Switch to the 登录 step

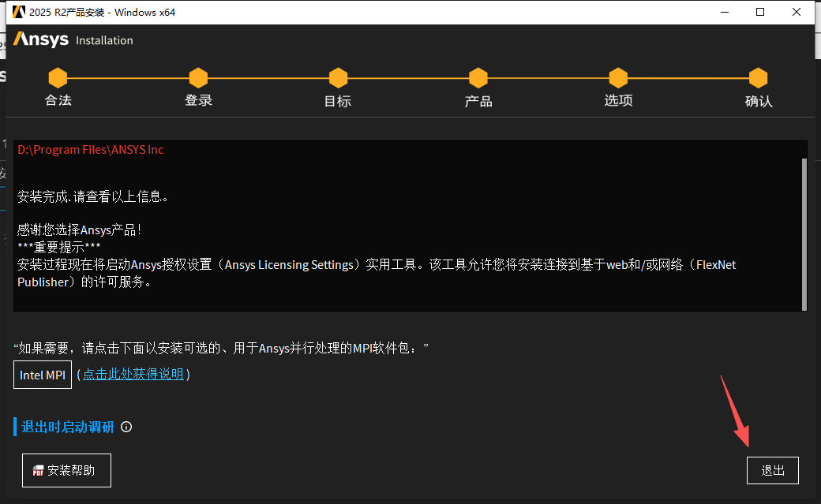coord(197,78)
